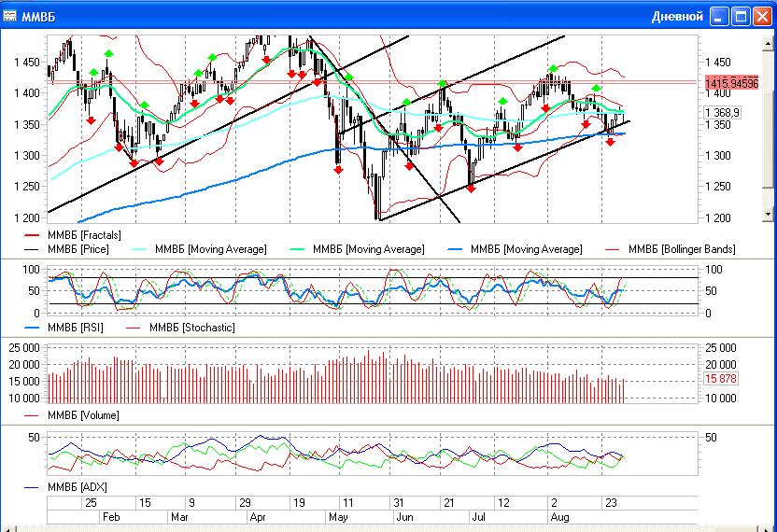Click the dark blue line swatch before ADX legend
Image resolution: width=777 pixels, height=532 pixels.
[x=31, y=487]
